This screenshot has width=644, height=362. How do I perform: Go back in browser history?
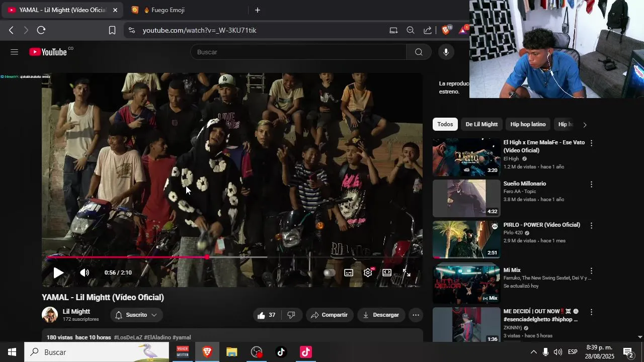11,30
